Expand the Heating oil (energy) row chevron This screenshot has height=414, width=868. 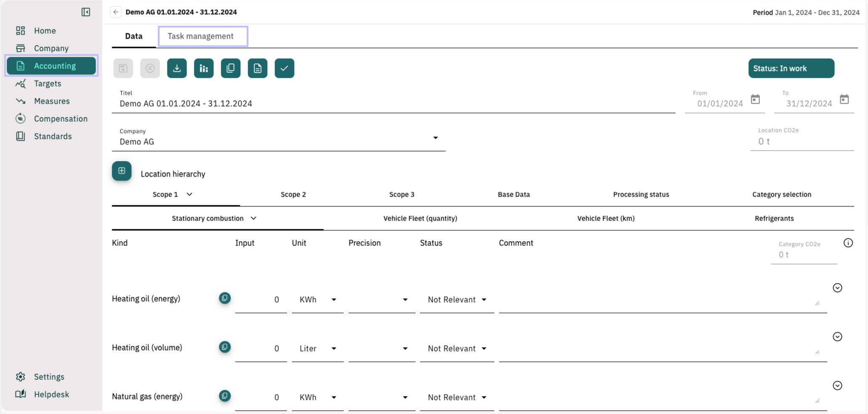point(837,288)
